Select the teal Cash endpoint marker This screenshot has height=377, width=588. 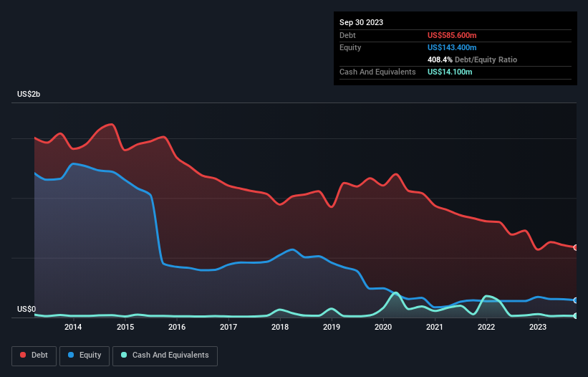(x=576, y=316)
